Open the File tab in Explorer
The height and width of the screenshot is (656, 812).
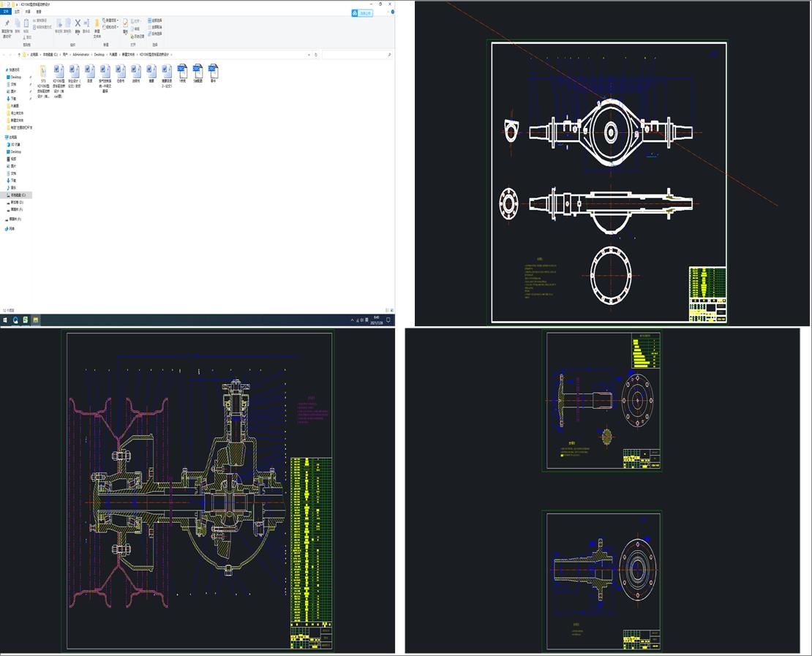tap(6, 12)
